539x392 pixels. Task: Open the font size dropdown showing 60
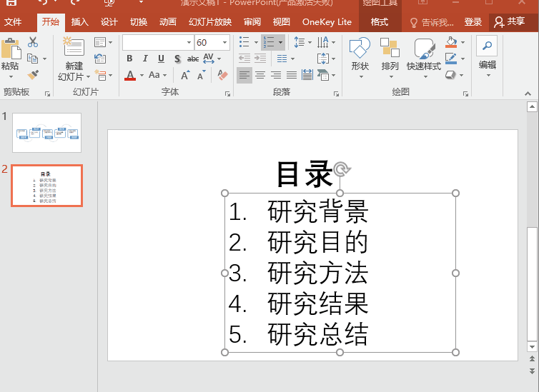[x=224, y=43]
